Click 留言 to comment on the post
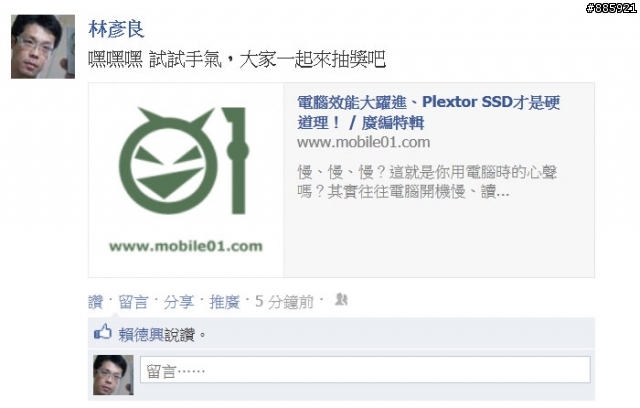The height and width of the screenshot is (408, 640). pos(133,302)
